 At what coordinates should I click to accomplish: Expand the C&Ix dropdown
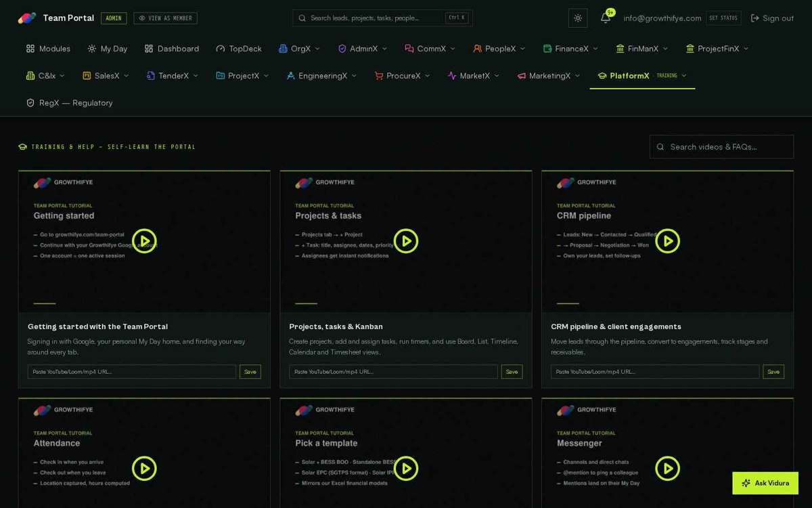click(x=45, y=76)
